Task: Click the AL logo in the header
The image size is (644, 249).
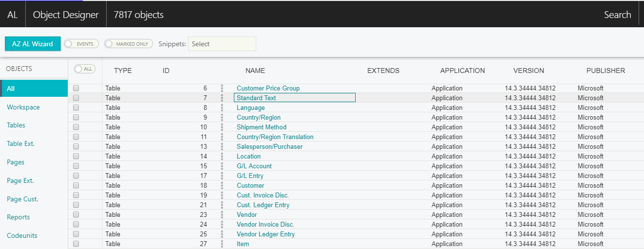Action: (x=13, y=15)
